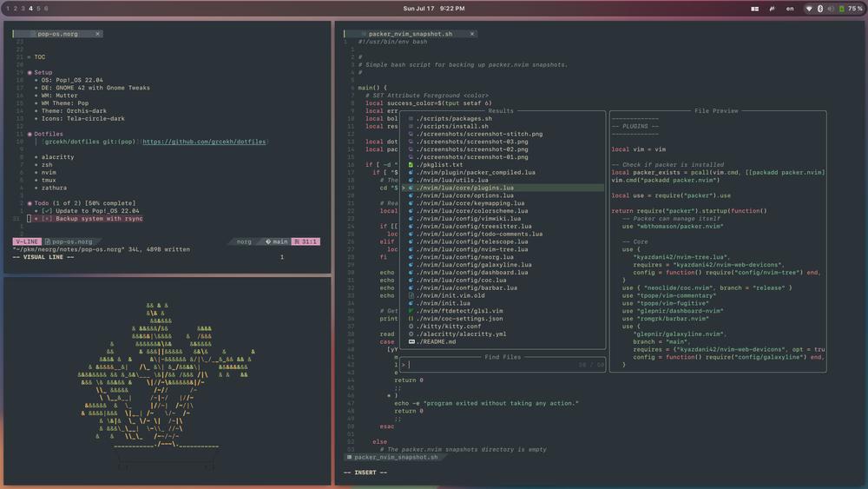
Task: Click the gear icon of kitty.conf
Action: (x=411, y=327)
